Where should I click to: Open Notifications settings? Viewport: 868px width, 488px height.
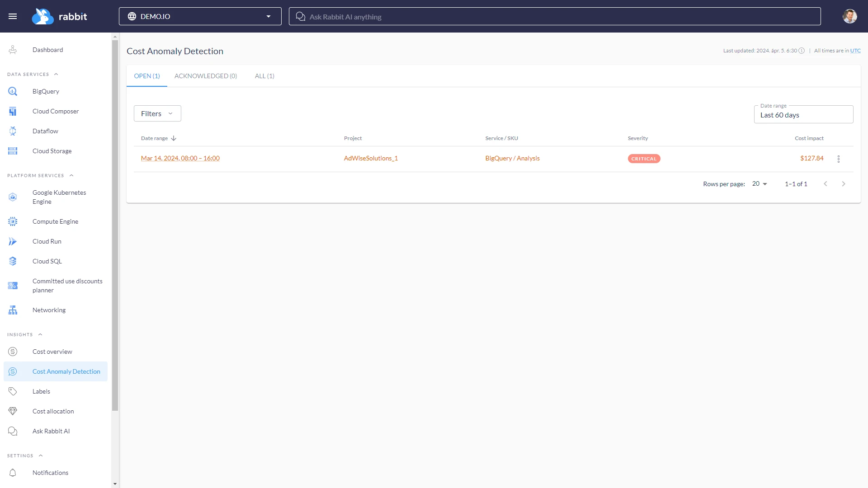click(x=51, y=473)
